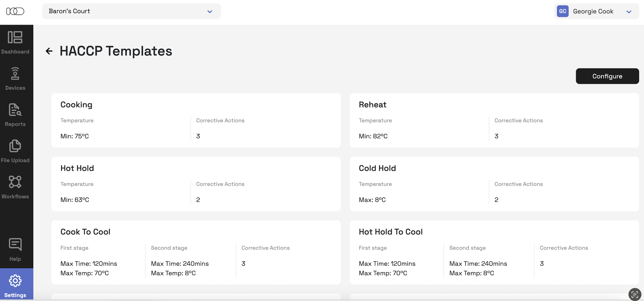
Task: Select the Reheat template card
Action: 494,120
